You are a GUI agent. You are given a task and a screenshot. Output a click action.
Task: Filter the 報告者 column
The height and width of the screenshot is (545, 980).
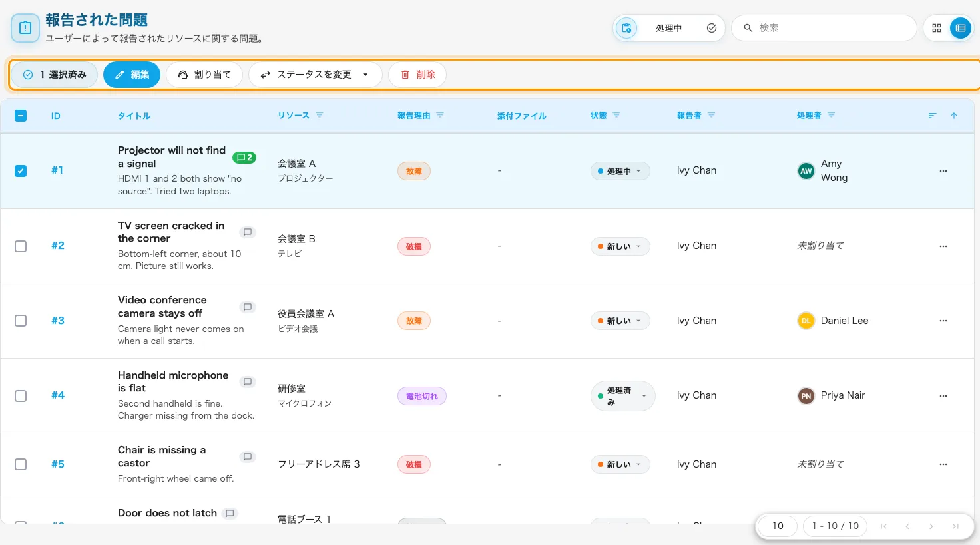711,115
